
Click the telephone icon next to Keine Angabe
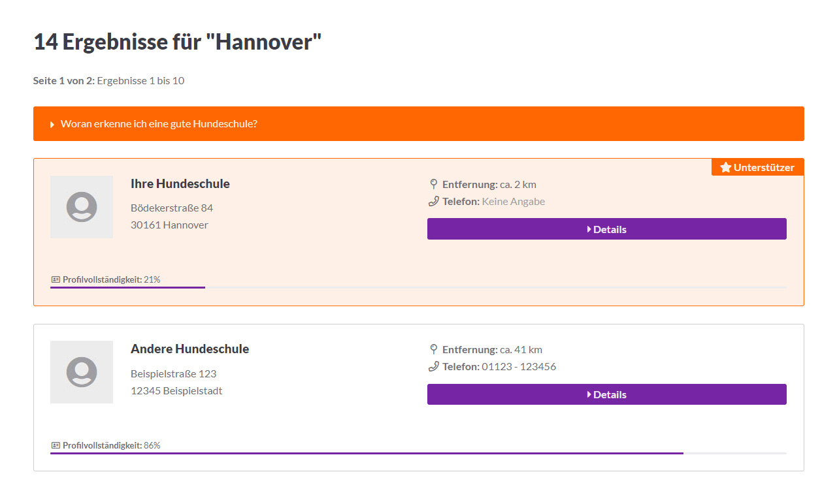tap(432, 201)
